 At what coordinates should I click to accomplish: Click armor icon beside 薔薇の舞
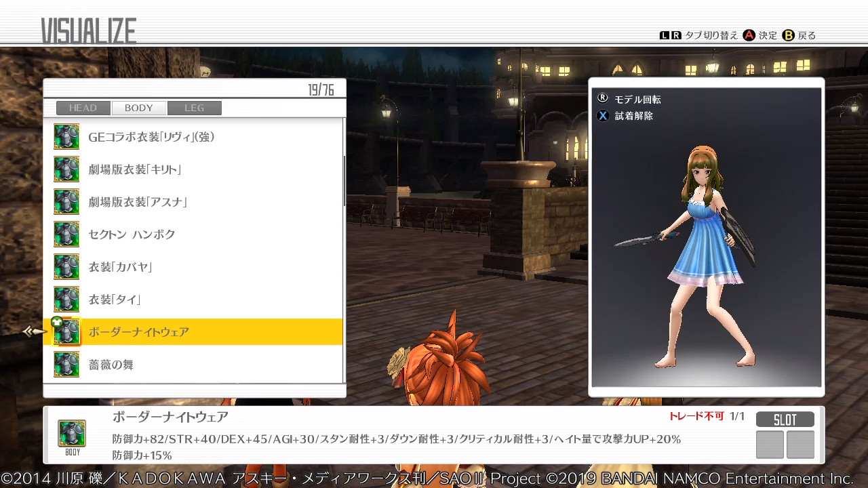(x=66, y=365)
